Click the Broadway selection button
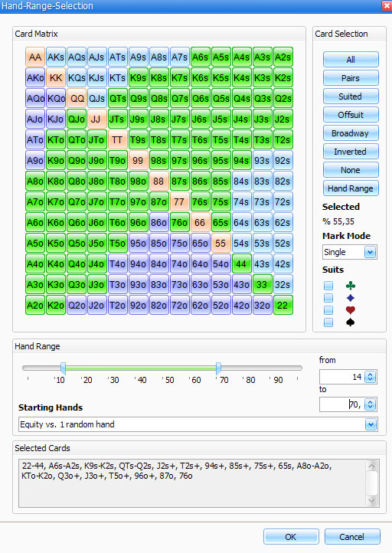Screen dimensions: 392x553 pyautogui.click(x=351, y=133)
